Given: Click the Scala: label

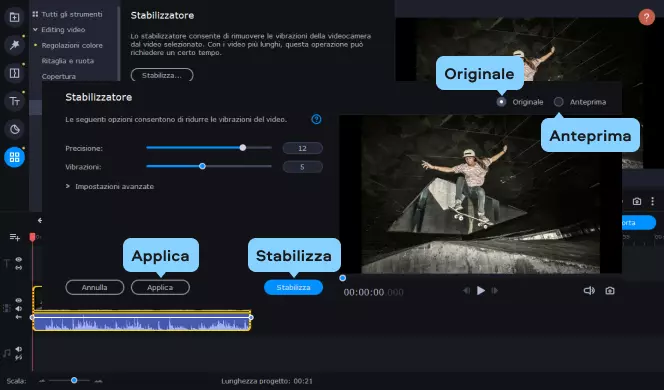Looking at the screenshot, I should pos(16,381).
